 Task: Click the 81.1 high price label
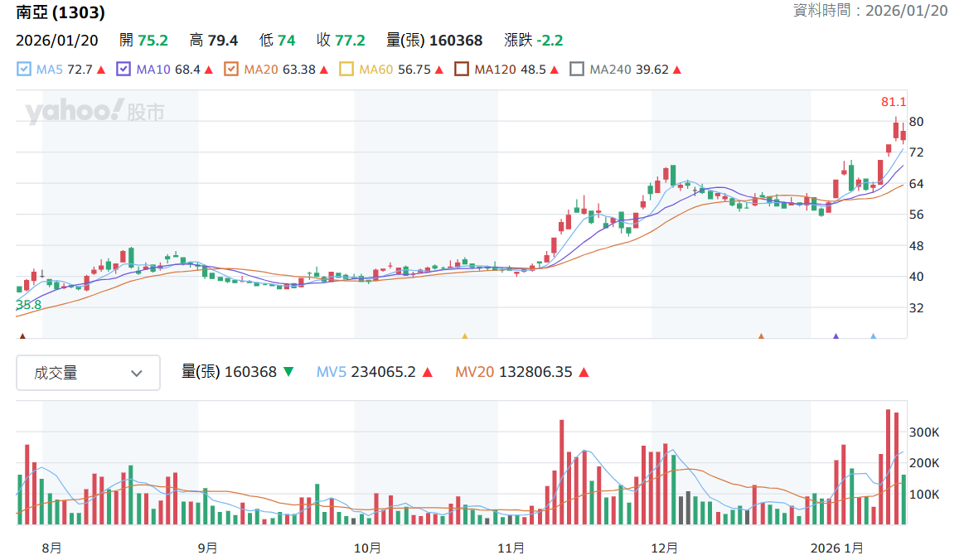[894, 102]
